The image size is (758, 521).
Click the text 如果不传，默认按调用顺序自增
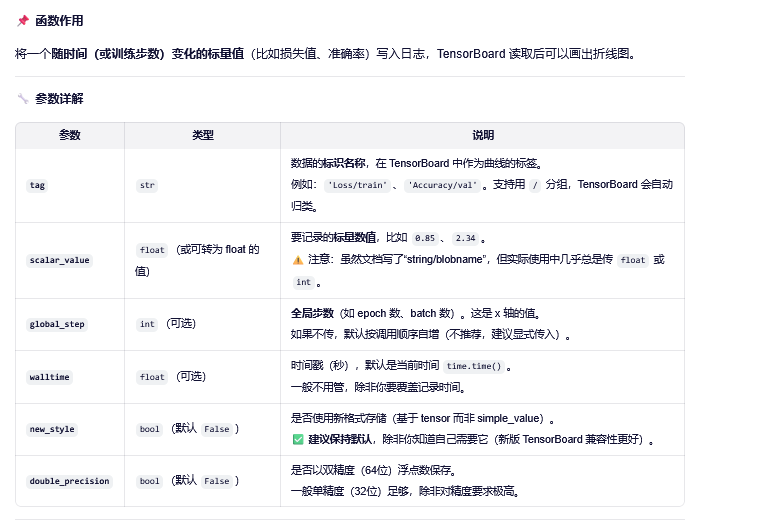coord(364,334)
